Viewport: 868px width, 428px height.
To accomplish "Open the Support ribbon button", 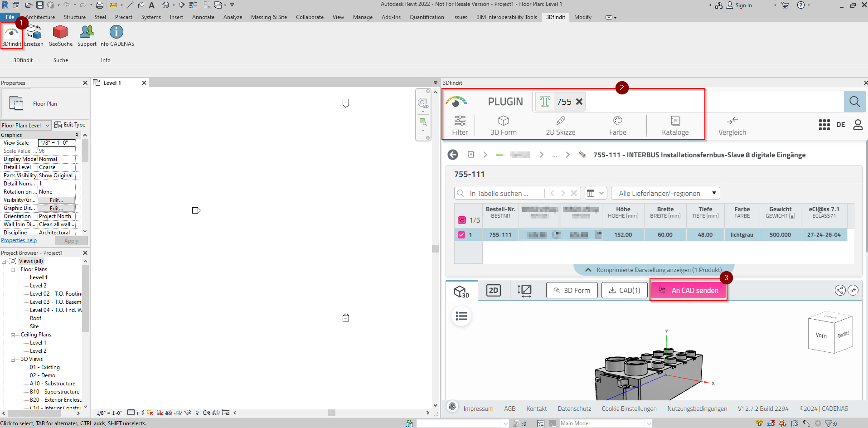I will 87,36.
